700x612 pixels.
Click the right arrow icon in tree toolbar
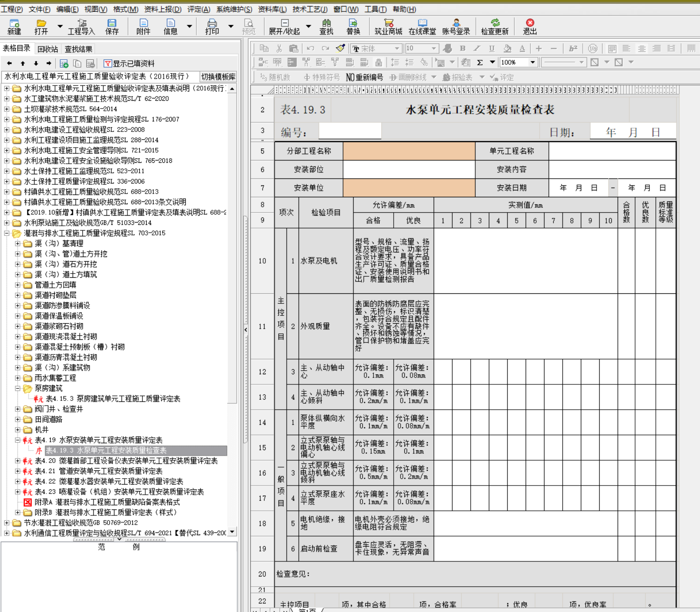[x=49, y=63]
